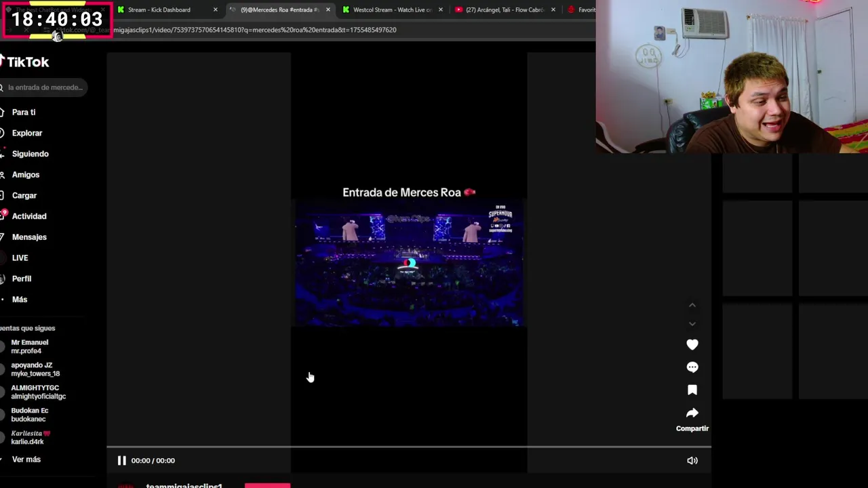Focus the TikTok search field
This screenshot has width=868, height=488.
pos(43,87)
